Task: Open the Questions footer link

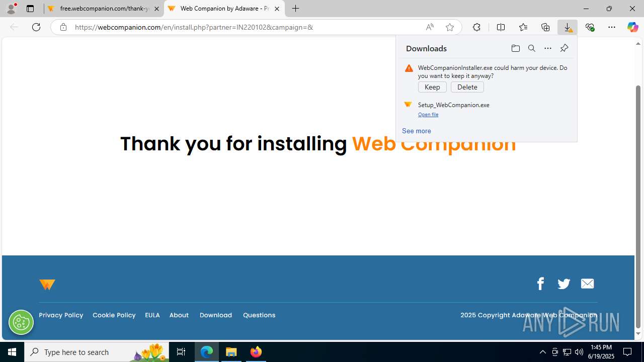Action: tap(259, 315)
